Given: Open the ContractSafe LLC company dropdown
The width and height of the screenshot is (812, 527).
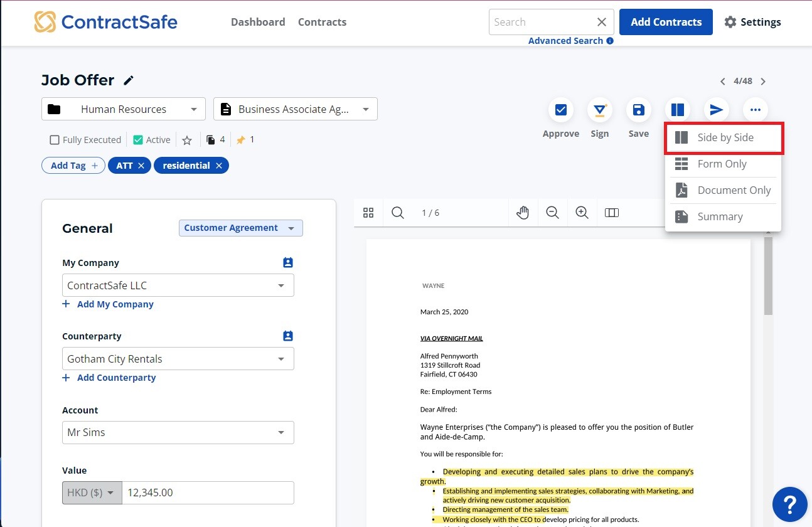Looking at the screenshot, I should 178,285.
